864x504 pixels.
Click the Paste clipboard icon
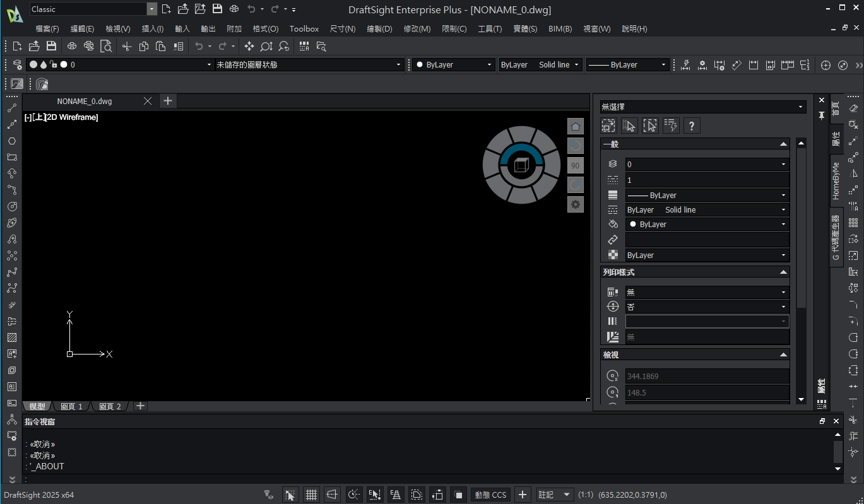160,46
